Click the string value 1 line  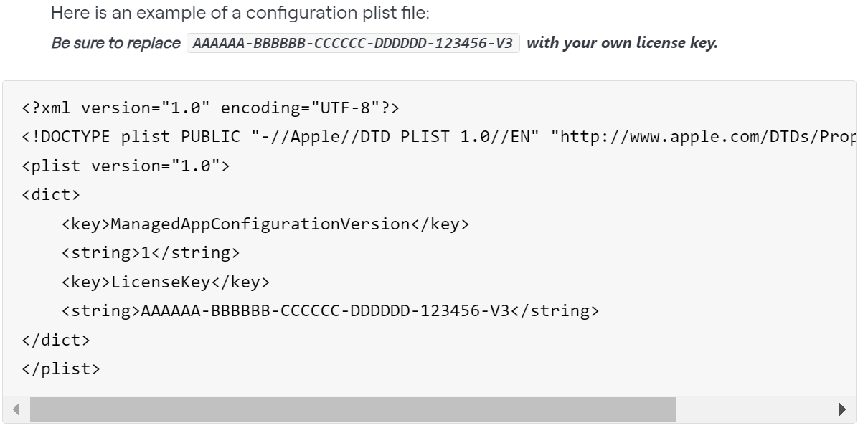(151, 253)
